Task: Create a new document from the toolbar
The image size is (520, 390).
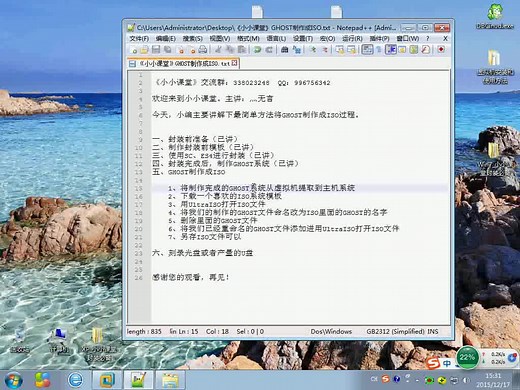Action: [134, 50]
